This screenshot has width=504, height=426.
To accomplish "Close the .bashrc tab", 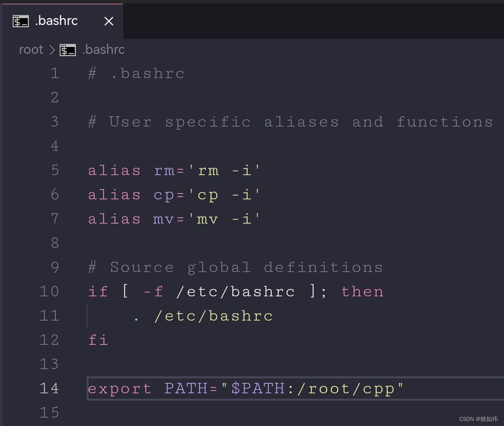I will (x=109, y=21).
